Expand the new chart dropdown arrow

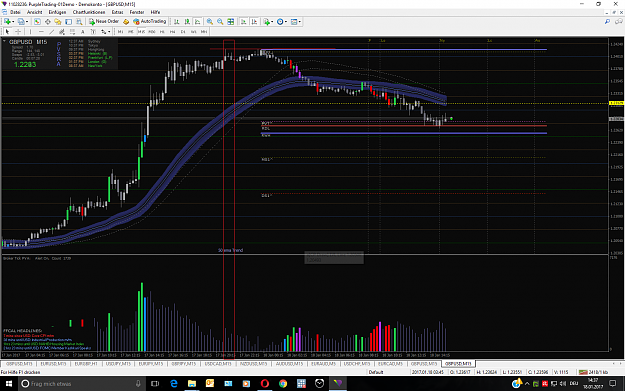tap(13, 22)
